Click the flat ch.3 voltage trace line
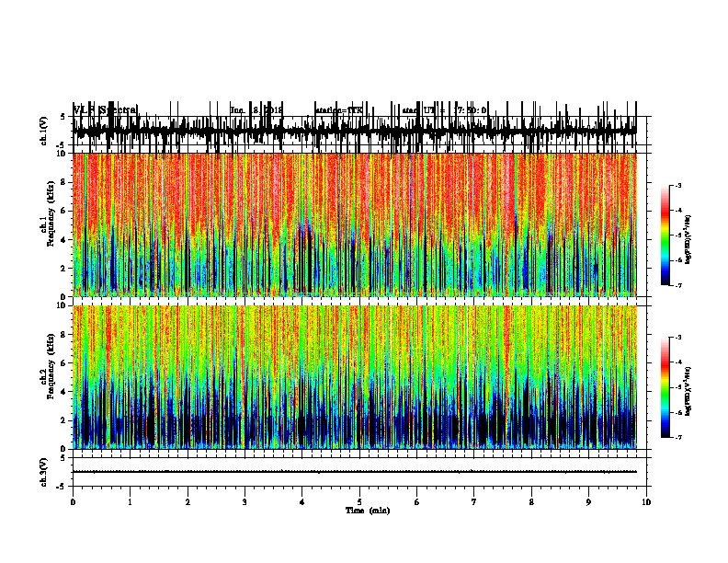The width and height of the screenshot is (728, 563). click(x=355, y=472)
